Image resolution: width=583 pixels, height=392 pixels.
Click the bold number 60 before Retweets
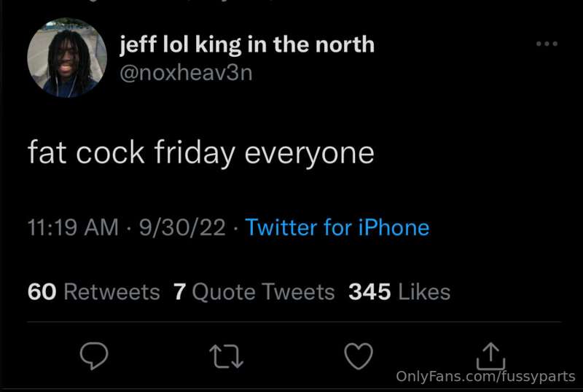(x=42, y=292)
